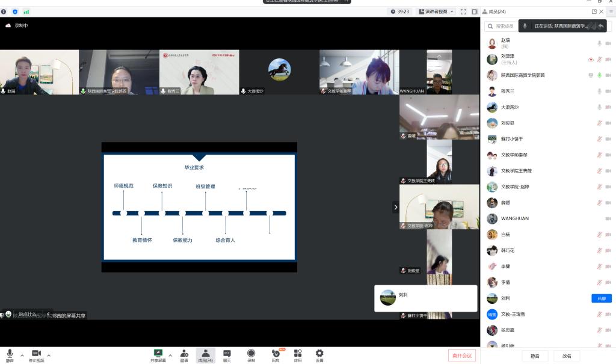The image size is (616, 364).
Task: Select the shared slide 毕业要求
Action: [199, 207]
